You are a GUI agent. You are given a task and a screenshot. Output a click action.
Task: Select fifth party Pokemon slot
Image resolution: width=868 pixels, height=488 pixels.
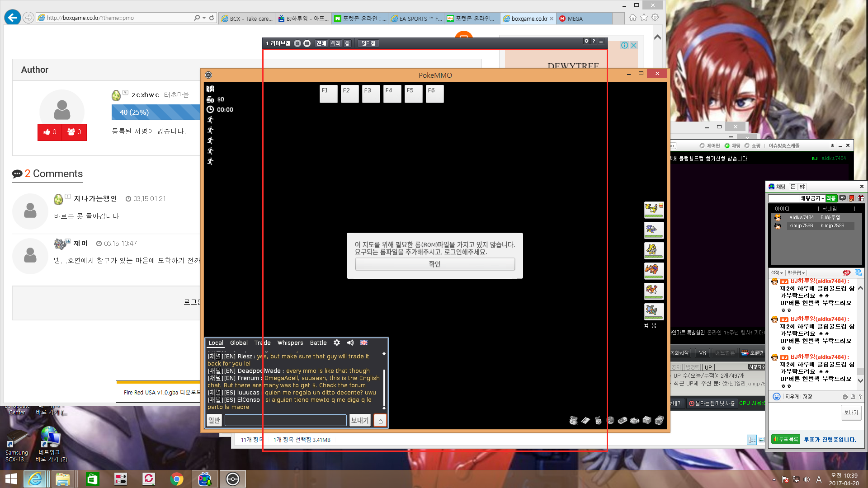tap(654, 291)
